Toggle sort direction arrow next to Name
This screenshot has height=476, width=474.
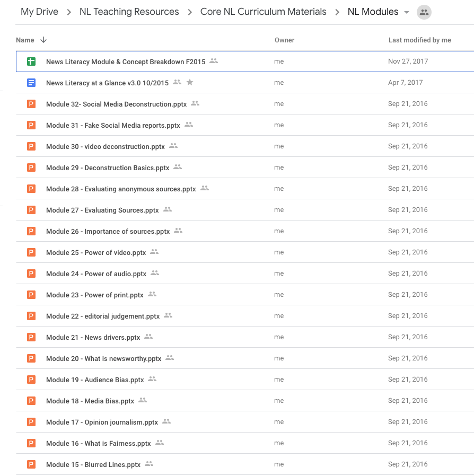(x=43, y=40)
